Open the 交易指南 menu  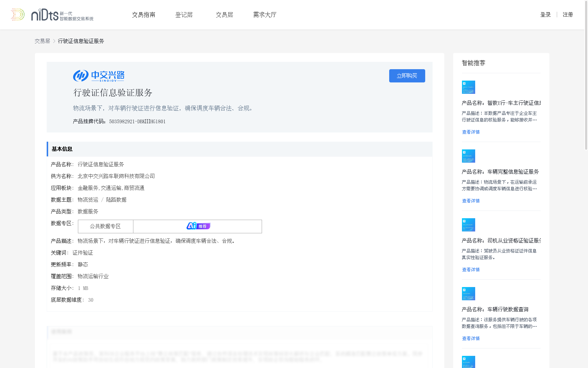144,15
